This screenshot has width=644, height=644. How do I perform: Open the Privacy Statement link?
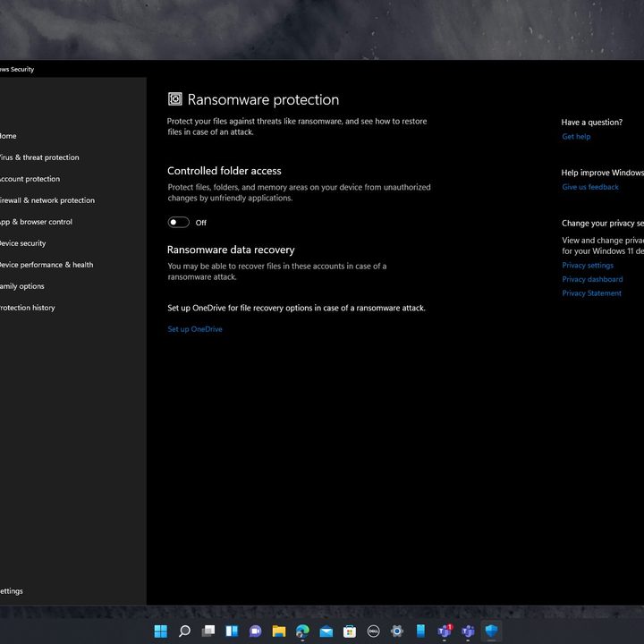(591, 293)
